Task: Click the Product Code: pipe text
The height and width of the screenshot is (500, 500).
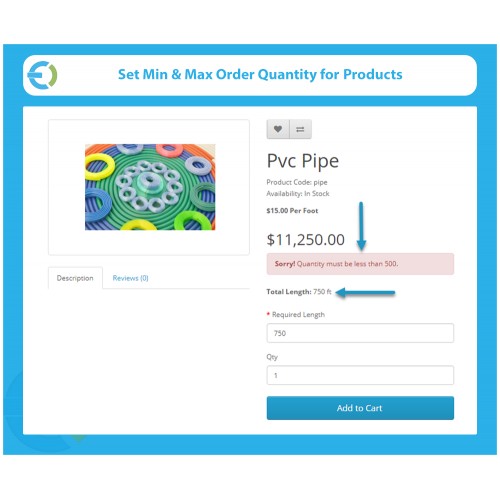Action: [297, 182]
